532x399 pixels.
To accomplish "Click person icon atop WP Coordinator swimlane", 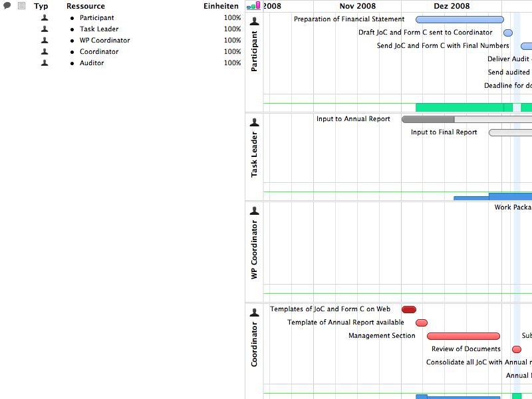I will pyautogui.click(x=254, y=211).
